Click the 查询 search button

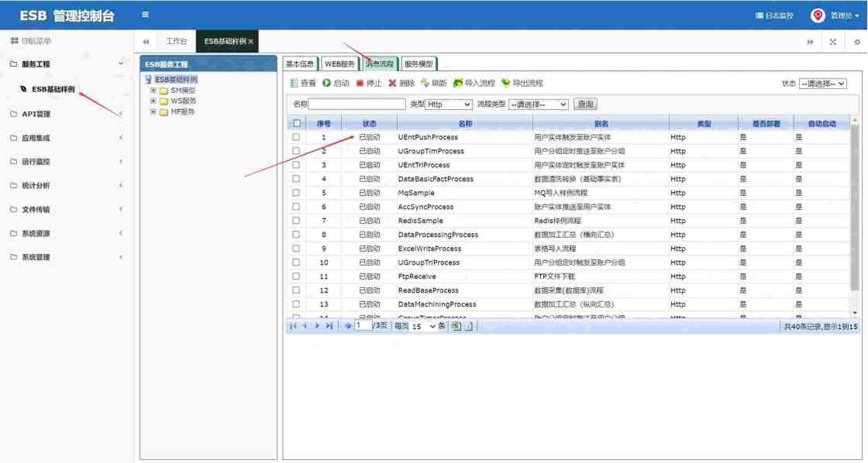[x=585, y=104]
